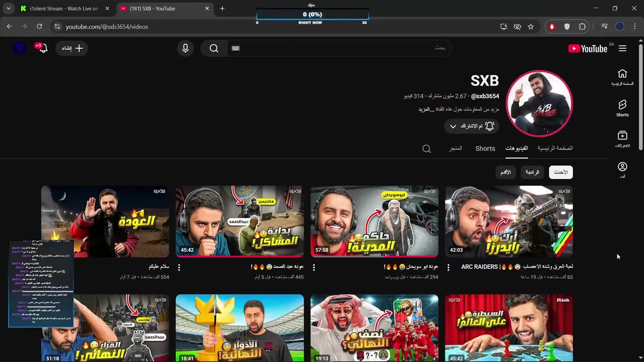Open Shorts in the mini sidebar
This screenshot has width=644, height=362.
coord(622,108)
